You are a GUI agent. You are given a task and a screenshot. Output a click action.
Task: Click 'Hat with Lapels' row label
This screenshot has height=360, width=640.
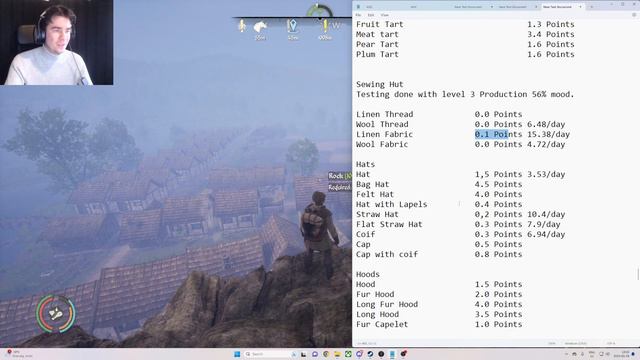click(x=391, y=204)
